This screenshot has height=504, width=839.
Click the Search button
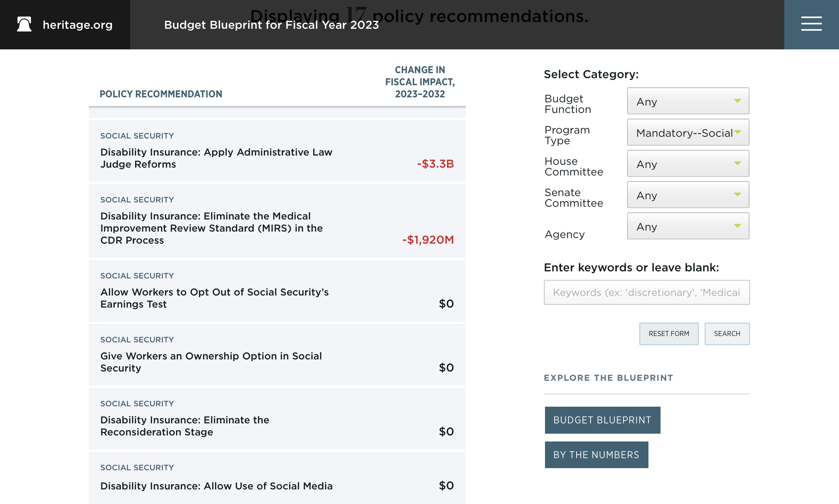[x=727, y=334]
